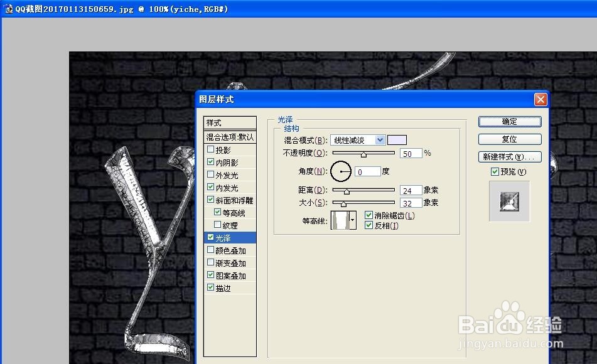Select the 内阴影 style row label
597x364 pixels.
227,163
